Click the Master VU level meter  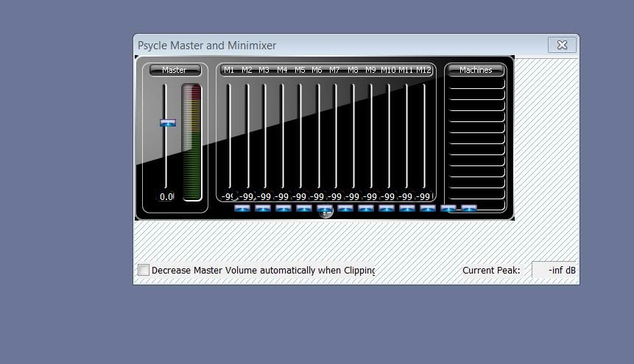(x=191, y=142)
